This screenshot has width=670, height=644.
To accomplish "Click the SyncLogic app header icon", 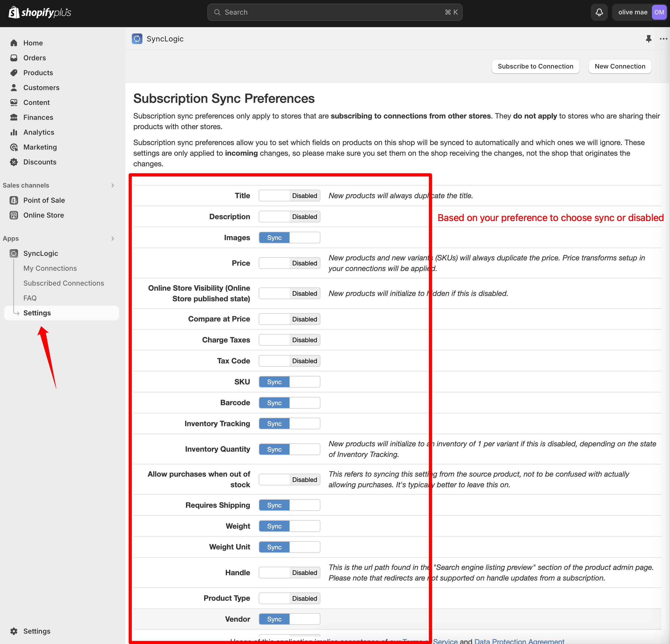I will click(137, 39).
